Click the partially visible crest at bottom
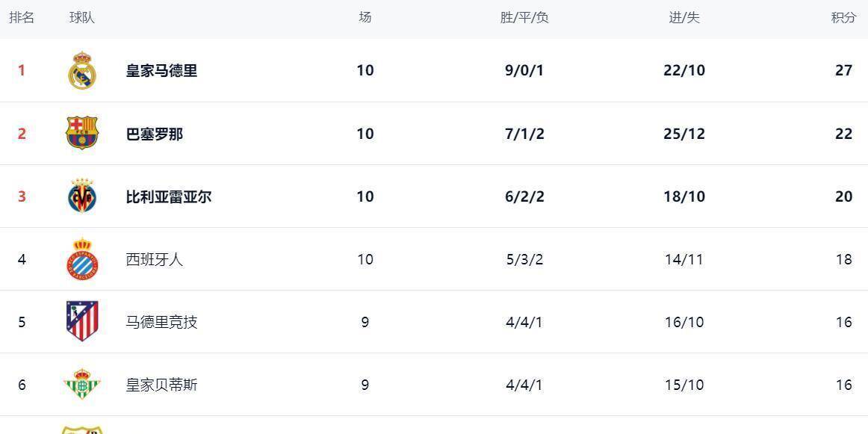The height and width of the screenshot is (434, 868). pyautogui.click(x=82, y=430)
